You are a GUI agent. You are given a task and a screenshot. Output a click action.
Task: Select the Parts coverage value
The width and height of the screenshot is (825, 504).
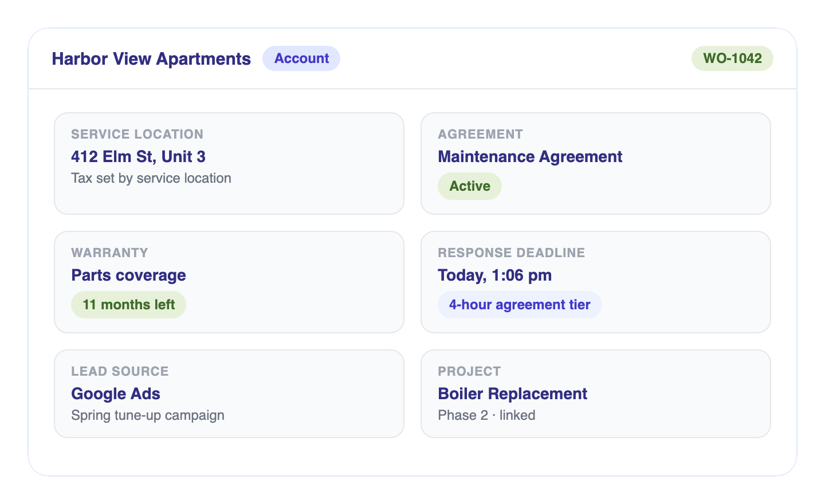tap(128, 275)
